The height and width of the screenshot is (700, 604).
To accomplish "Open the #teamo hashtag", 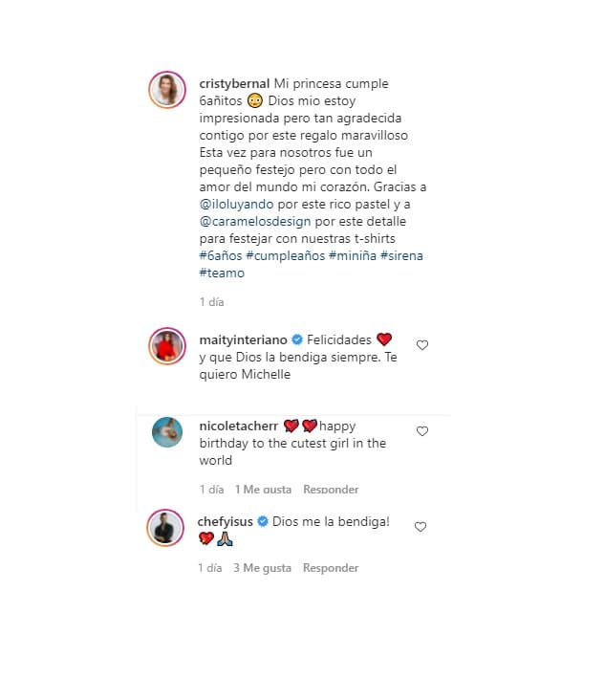I will pyautogui.click(x=222, y=273).
